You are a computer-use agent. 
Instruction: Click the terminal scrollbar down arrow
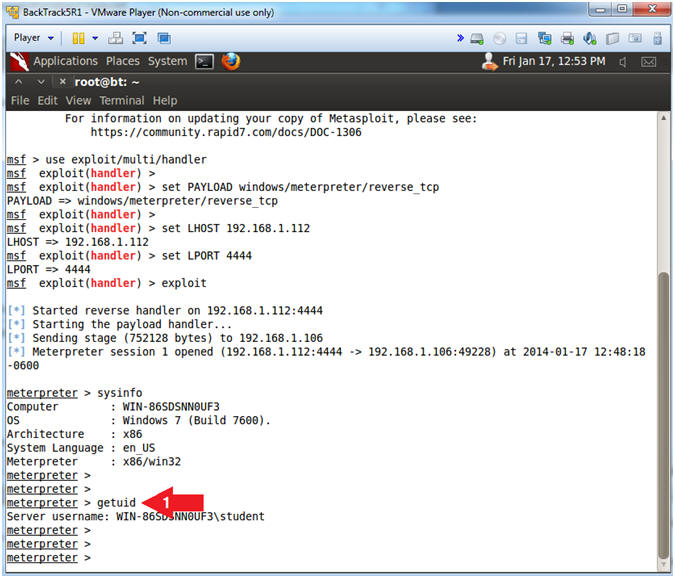click(663, 565)
